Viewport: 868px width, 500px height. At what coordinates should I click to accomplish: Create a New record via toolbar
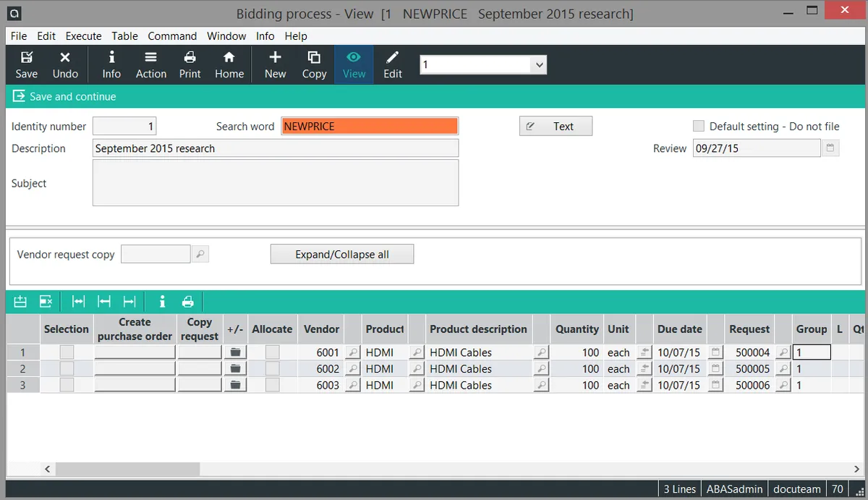[x=275, y=64]
